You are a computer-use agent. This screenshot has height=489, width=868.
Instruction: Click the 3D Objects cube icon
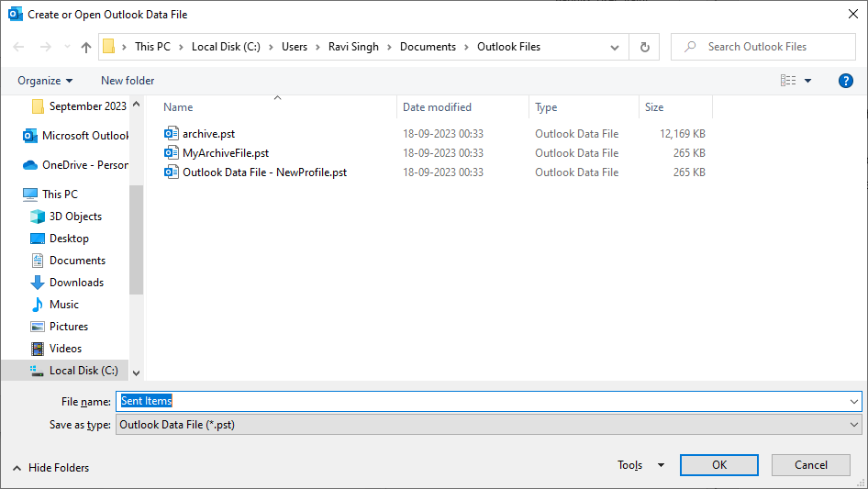pyautogui.click(x=38, y=217)
